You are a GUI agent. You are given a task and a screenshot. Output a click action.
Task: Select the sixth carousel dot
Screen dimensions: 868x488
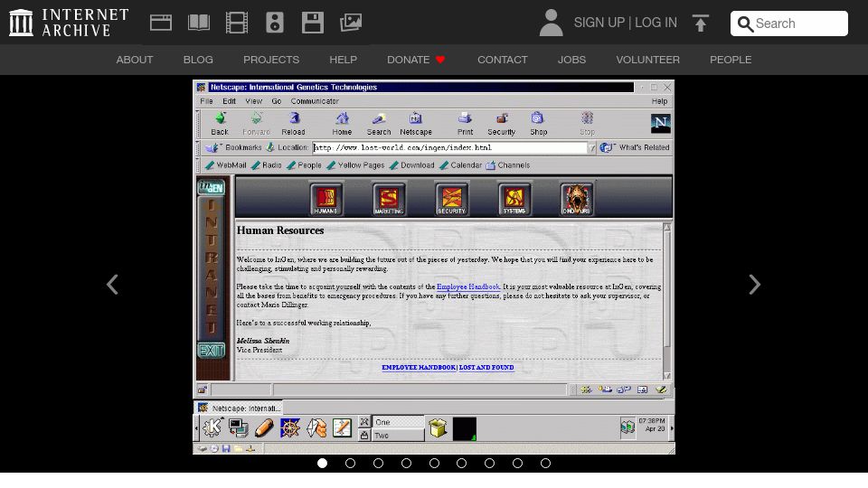(x=461, y=463)
